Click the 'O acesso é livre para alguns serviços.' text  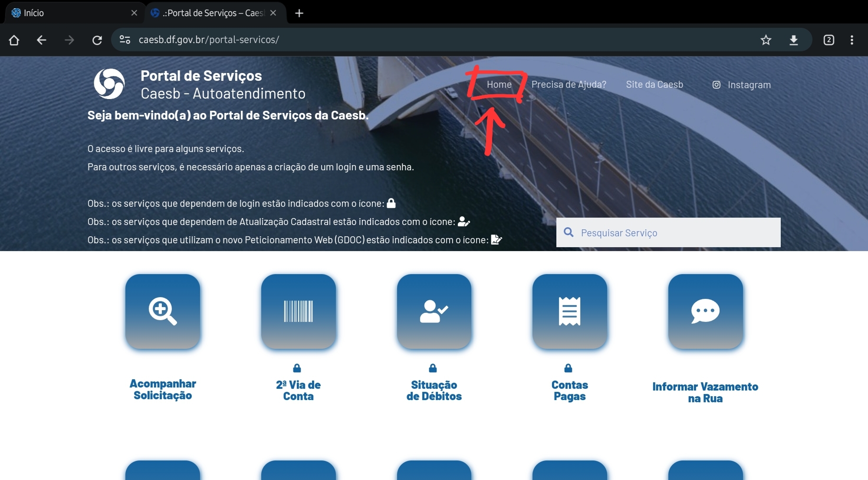tap(166, 149)
